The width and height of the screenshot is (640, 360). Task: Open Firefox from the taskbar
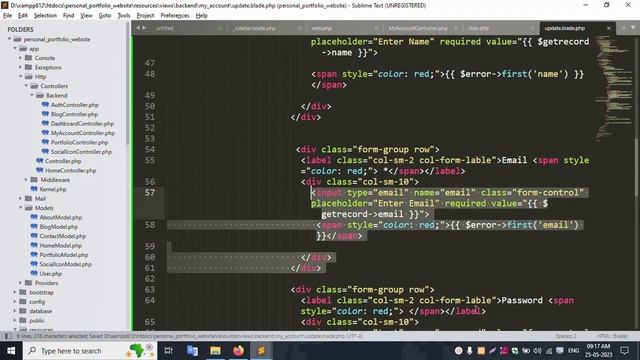tap(238, 351)
